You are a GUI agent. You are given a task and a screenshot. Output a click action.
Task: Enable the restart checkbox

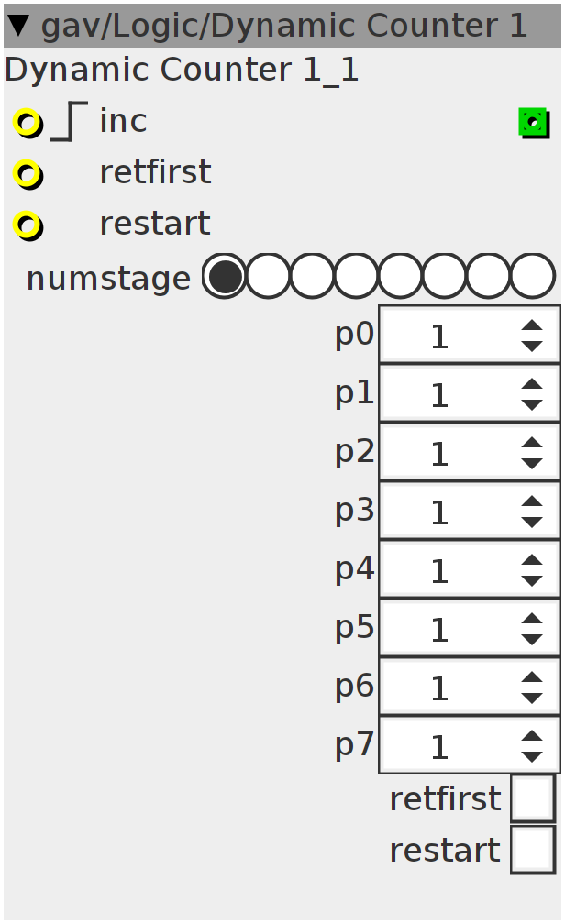point(533,850)
